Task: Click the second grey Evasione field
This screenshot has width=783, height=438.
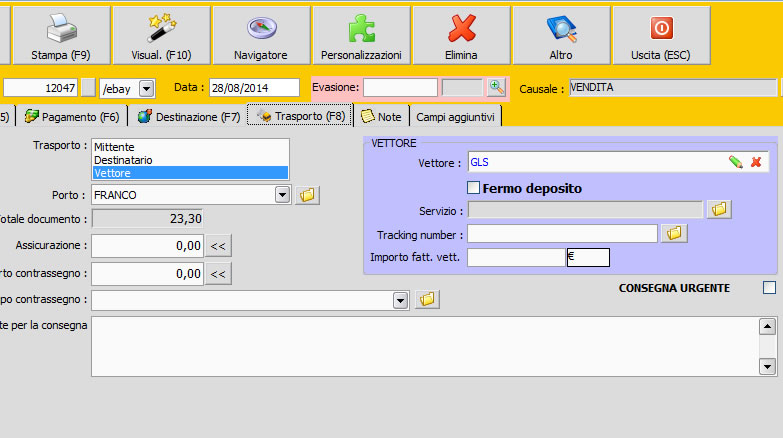Action: (462, 87)
